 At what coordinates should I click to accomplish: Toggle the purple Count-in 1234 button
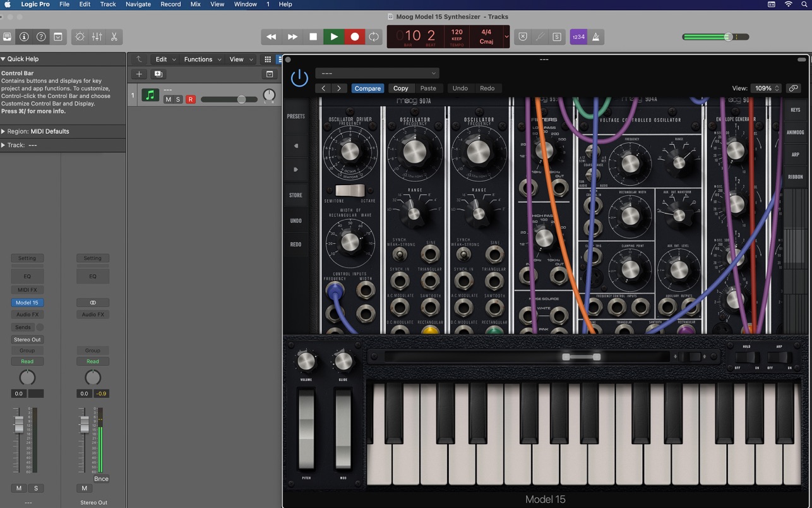coord(578,37)
